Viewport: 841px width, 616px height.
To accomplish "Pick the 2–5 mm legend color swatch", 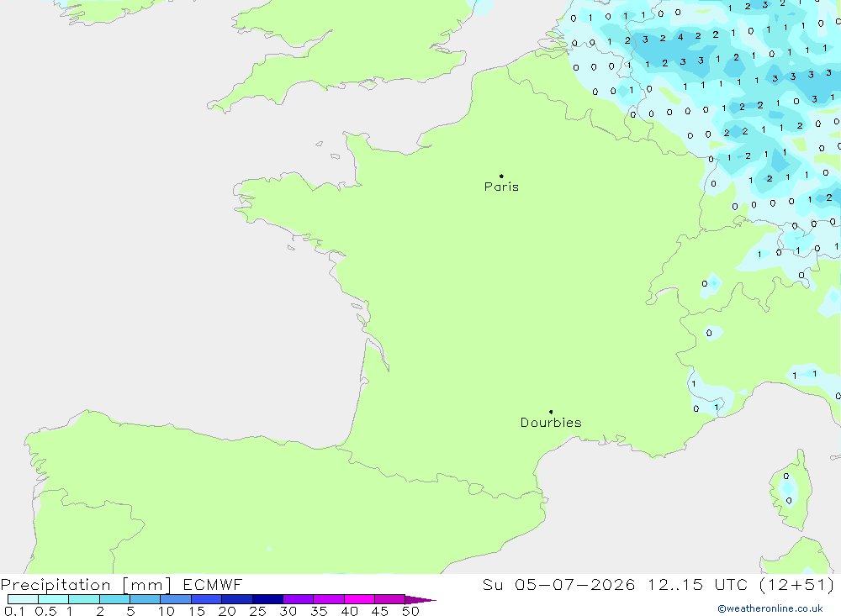I will tap(114, 599).
